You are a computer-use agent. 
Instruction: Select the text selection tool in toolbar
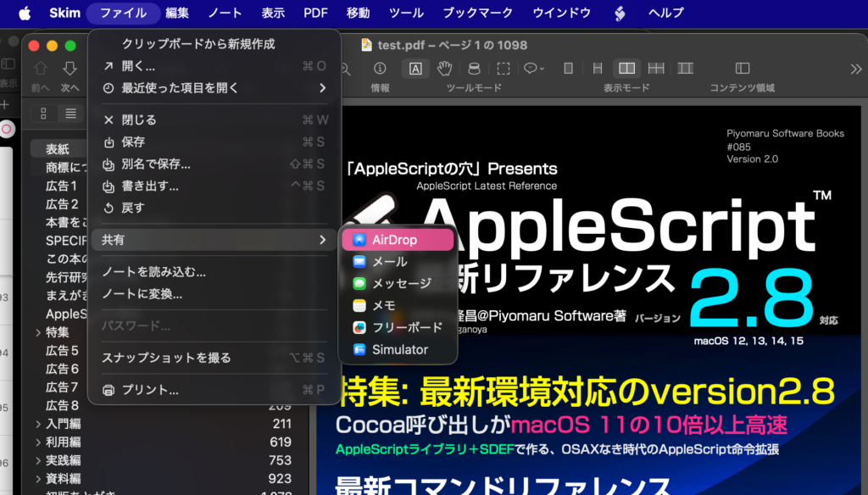415,69
